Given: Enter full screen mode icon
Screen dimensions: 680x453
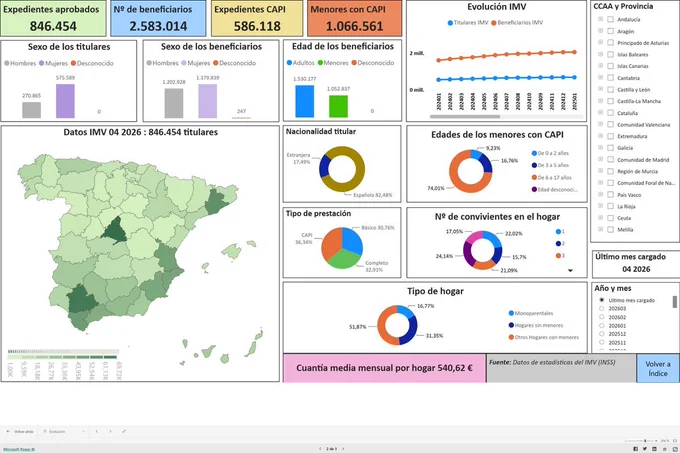Looking at the screenshot, I should [675, 449].
